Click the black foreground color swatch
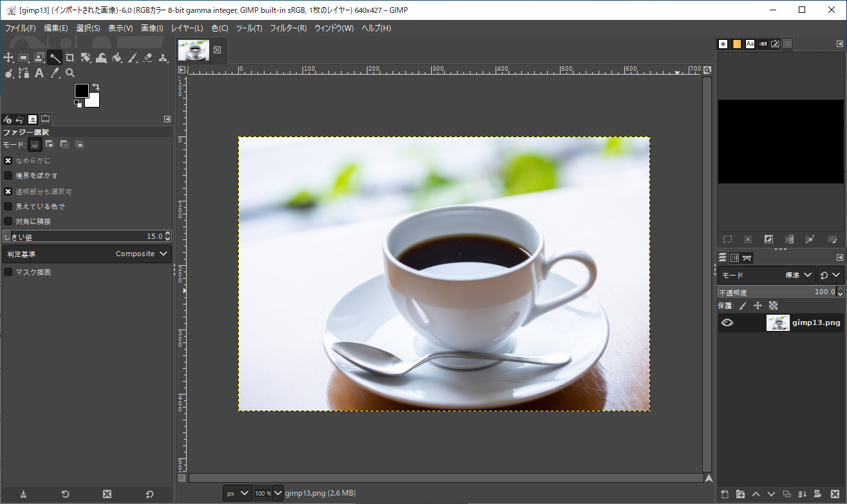The width and height of the screenshot is (847, 504). [x=81, y=91]
